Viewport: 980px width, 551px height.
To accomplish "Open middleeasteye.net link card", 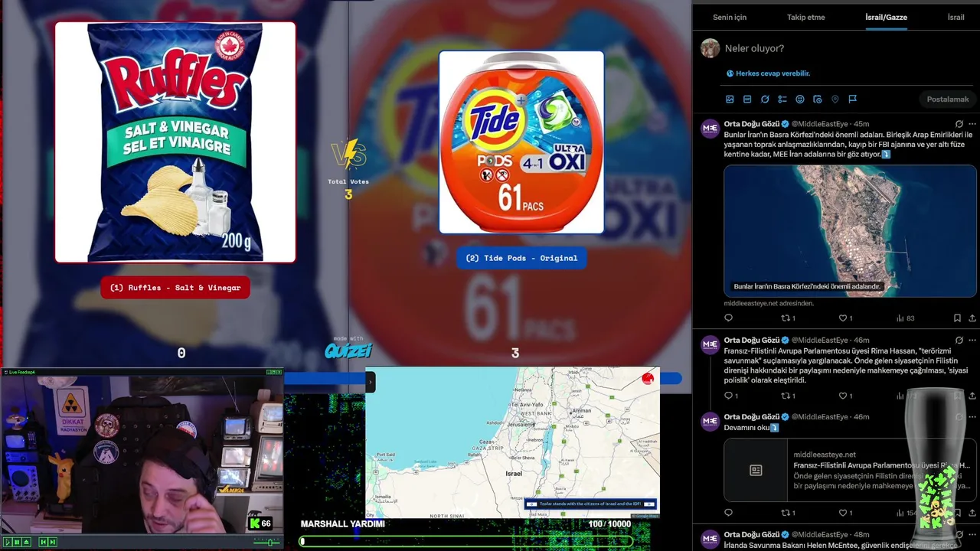I will tap(850, 470).
